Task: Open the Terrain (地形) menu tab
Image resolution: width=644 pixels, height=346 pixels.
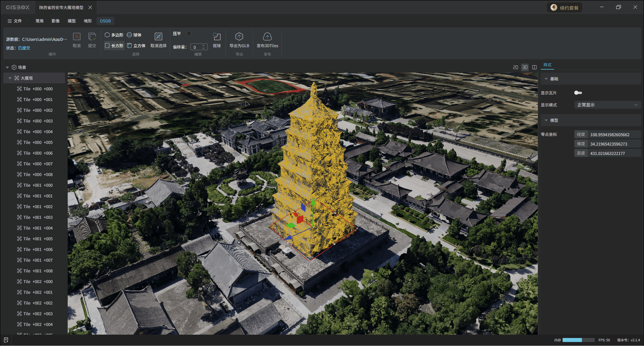Action: point(87,21)
